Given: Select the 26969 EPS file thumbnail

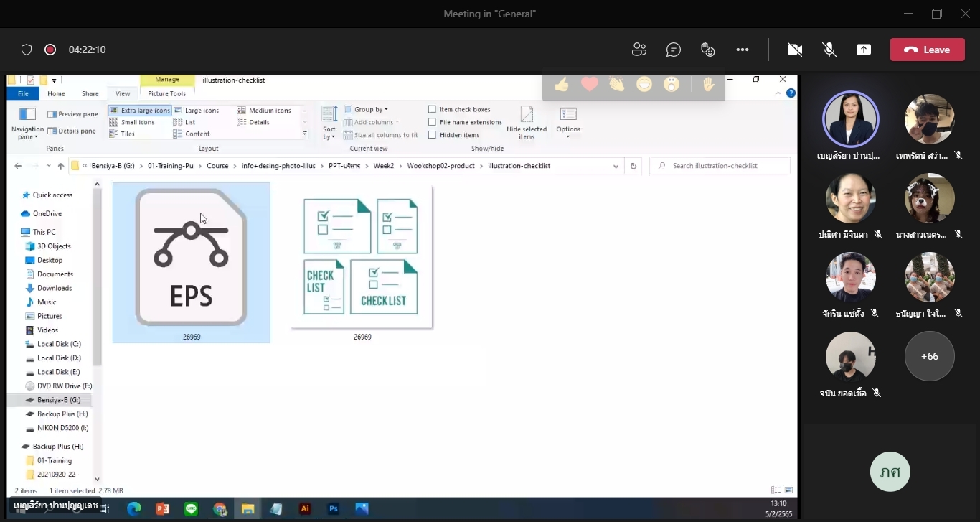Looking at the screenshot, I should tap(191, 263).
